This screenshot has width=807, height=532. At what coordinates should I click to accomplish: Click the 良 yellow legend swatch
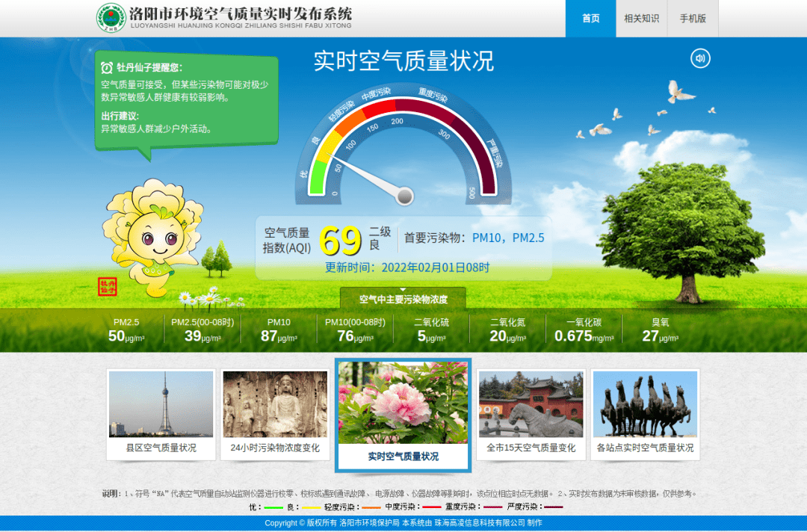[x=312, y=507]
